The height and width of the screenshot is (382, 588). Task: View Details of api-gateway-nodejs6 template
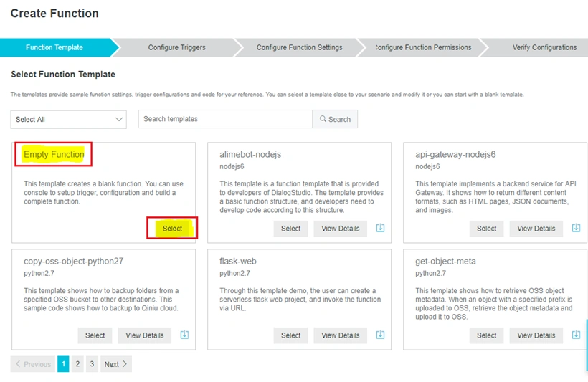coord(536,229)
